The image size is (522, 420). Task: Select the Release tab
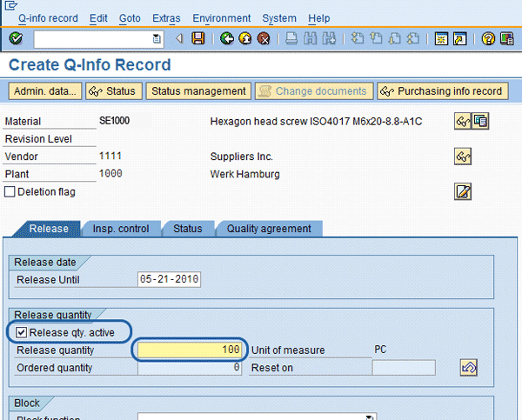pyautogui.click(x=49, y=229)
